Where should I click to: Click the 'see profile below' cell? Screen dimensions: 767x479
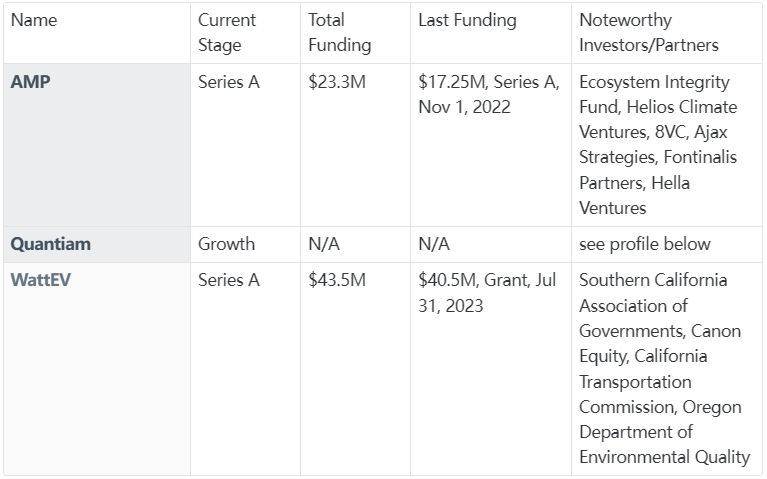667,244
